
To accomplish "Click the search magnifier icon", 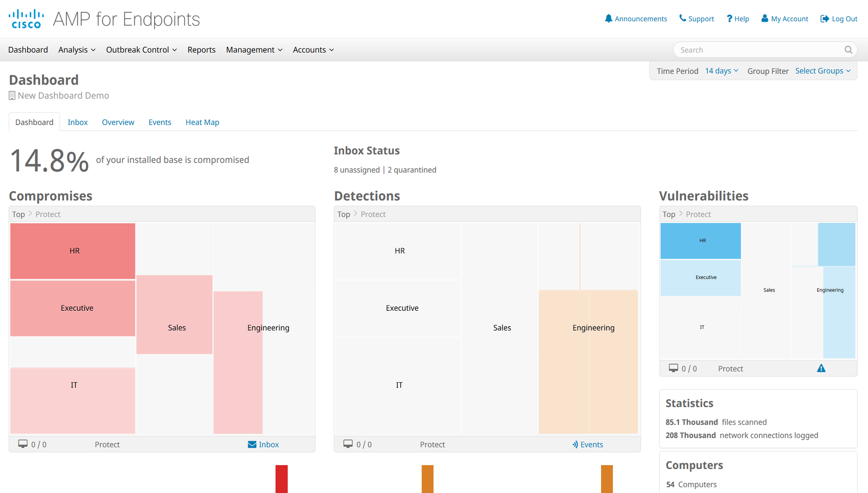I will (849, 50).
